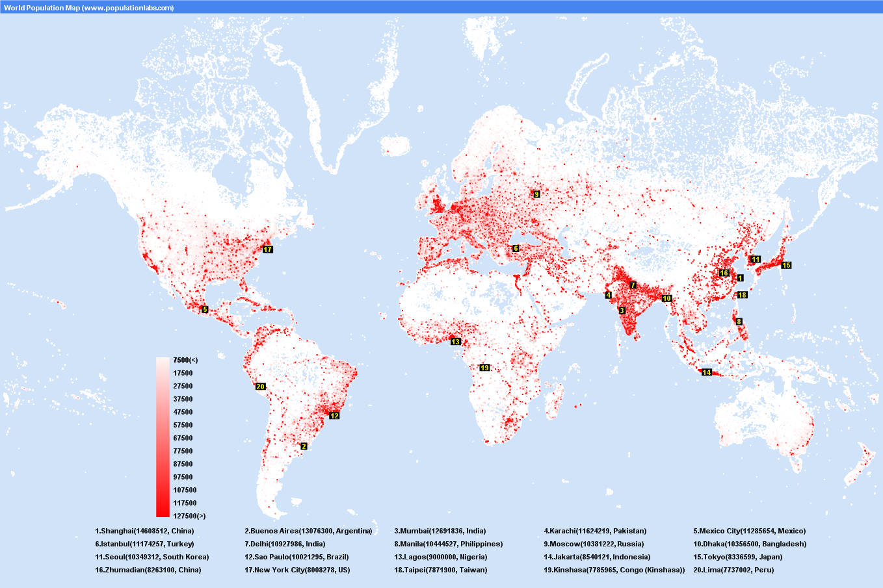Click map marker 9 on Moscow
Viewport: 883px width, 588px height.
pos(536,194)
